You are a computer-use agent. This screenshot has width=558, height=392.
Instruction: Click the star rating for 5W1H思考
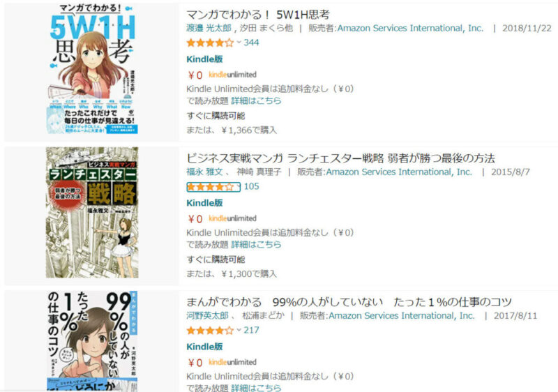[210, 43]
